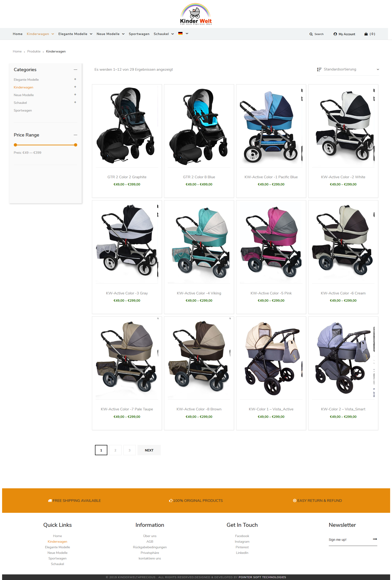Open the shopping bag cart icon
Viewport: 392px width, 580px height.
[x=366, y=34]
